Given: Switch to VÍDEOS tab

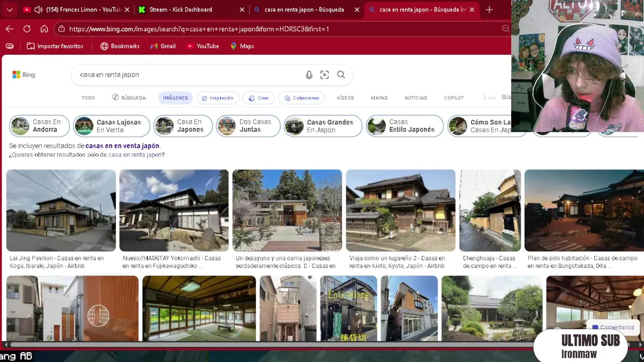Looking at the screenshot, I should coord(345,98).
